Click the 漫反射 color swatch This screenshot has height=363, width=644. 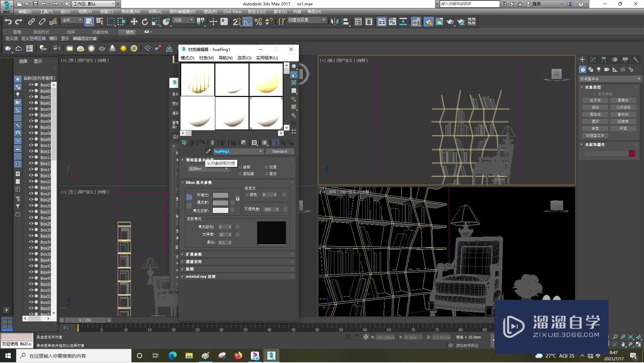[220, 203]
